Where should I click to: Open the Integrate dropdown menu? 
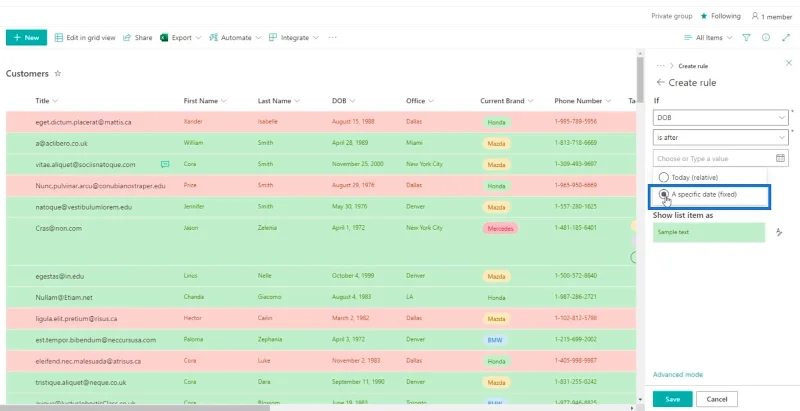(294, 38)
